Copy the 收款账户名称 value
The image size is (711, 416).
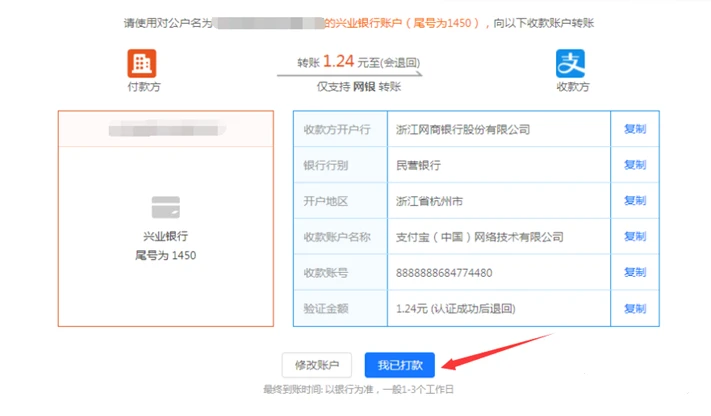[x=635, y=236]
